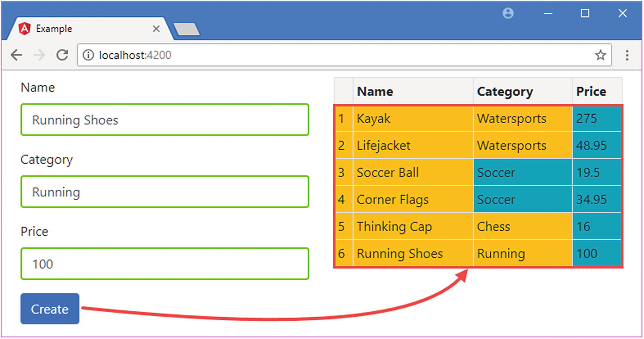Click row number 3 in the table
This screenshot has height=339, width=644.
344,172
